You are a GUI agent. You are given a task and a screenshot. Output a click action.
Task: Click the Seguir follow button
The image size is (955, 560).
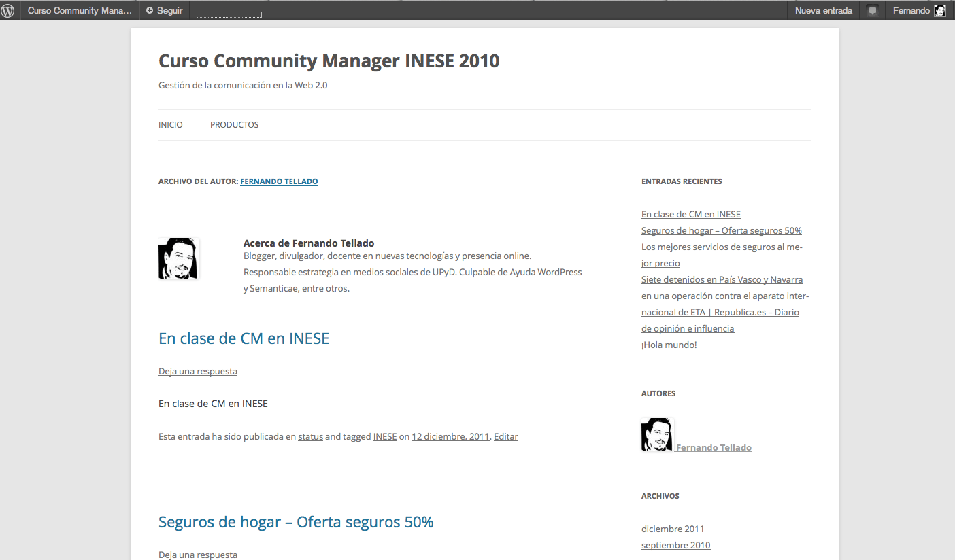[165, 11]
